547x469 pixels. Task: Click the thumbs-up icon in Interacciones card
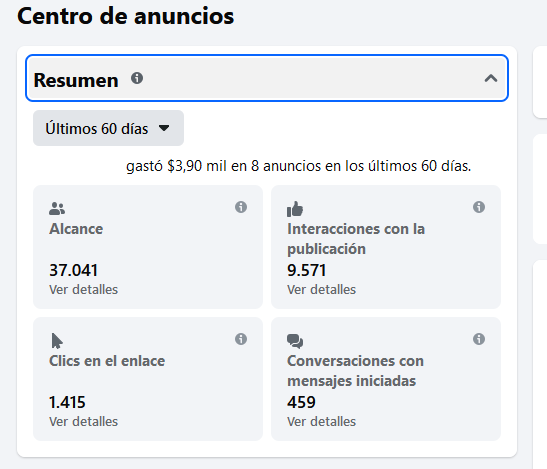coord(295,209)
